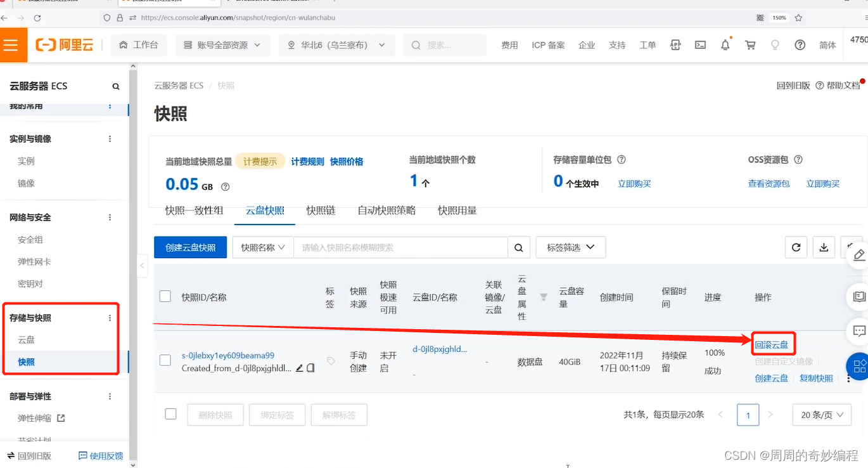
Task: Open the region selector North China 6
Action: 336,45
